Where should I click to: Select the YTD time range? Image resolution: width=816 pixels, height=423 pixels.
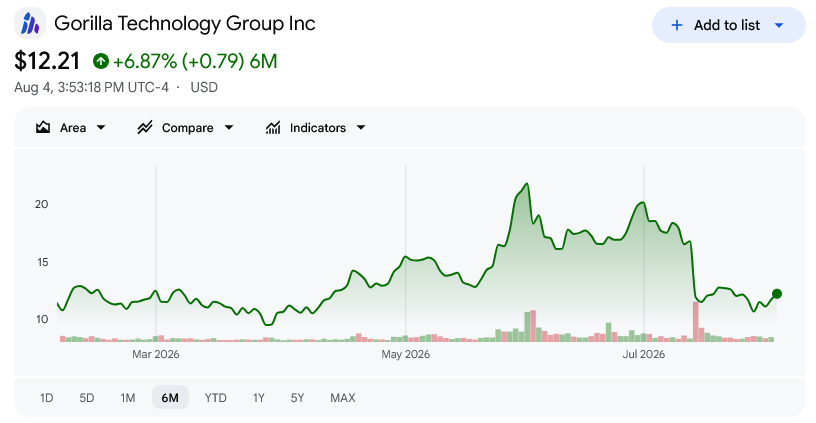click(x=215, y=398)
